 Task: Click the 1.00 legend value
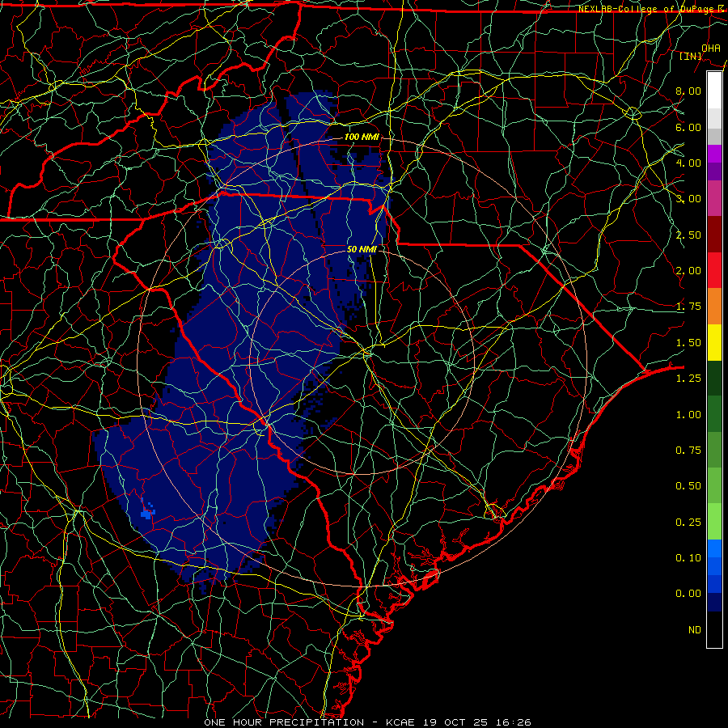tap(688, 415)
